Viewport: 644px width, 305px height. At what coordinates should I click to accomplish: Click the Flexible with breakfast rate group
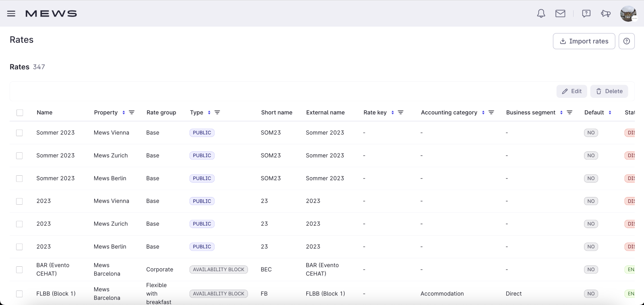click(159, 294)
